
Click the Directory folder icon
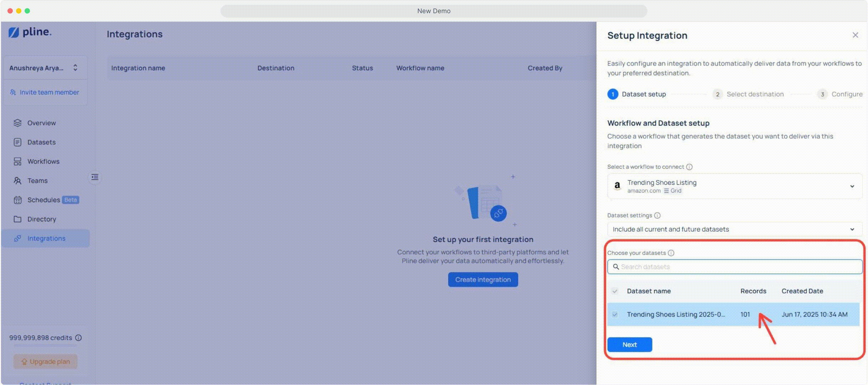[17, 219]
